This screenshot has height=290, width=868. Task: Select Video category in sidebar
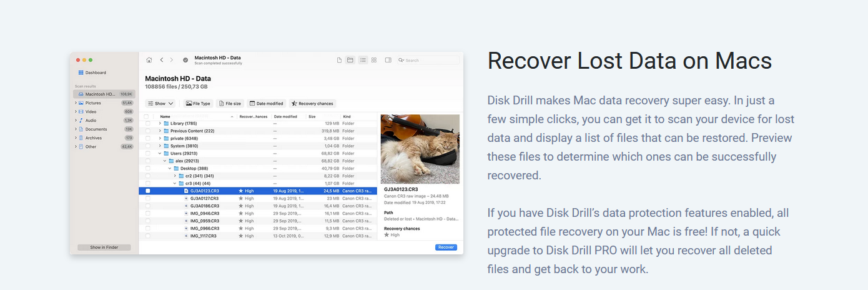103,111
